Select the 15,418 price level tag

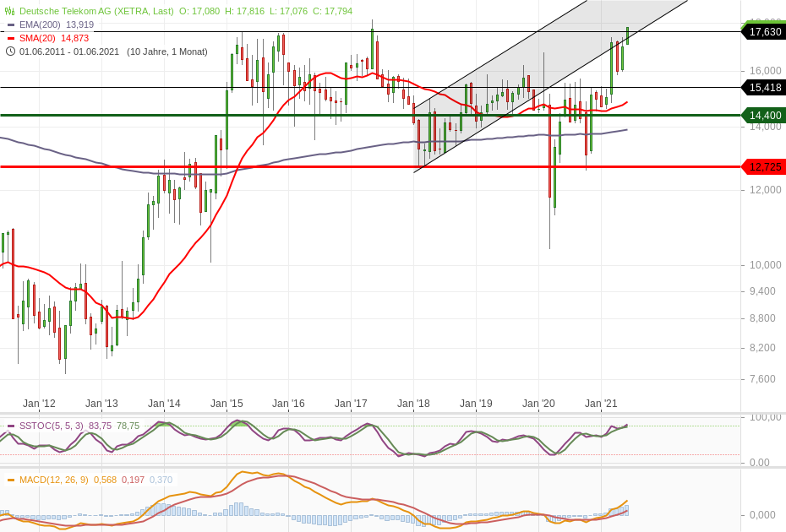point(762,88)
